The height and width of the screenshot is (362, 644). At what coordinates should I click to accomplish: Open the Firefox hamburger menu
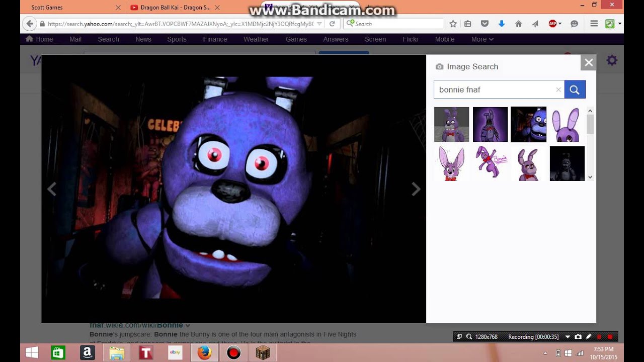(x=594, y=24)
